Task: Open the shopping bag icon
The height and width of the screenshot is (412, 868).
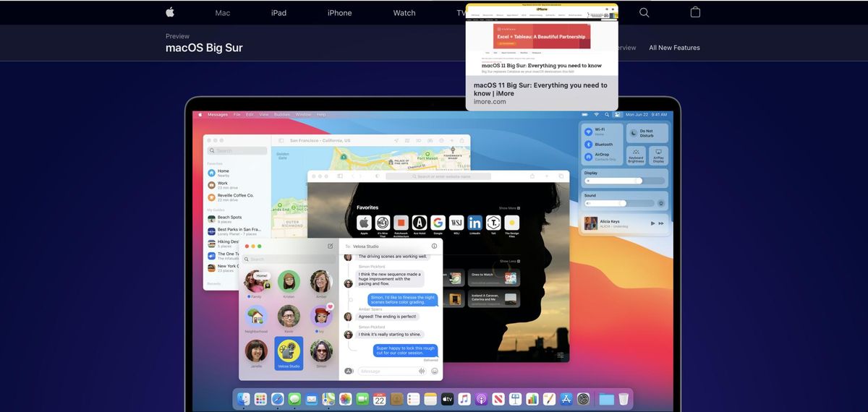Action: 695,12
